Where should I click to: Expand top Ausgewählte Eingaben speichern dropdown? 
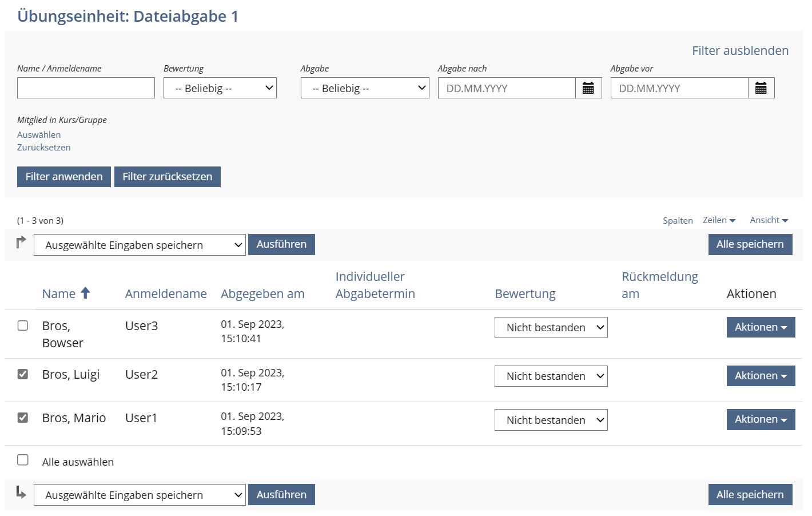pos(140,245)
